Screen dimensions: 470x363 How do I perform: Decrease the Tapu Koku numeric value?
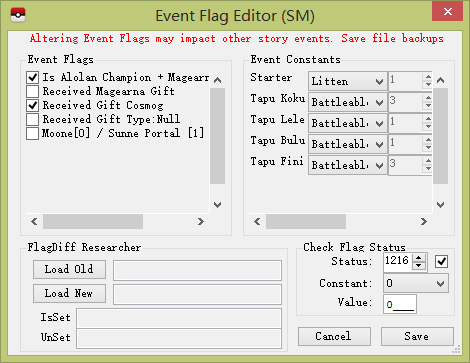click(428, 106)
